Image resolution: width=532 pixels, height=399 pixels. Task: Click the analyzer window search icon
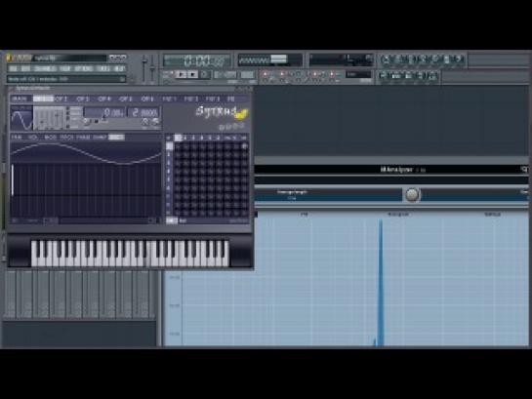(524, 169)
